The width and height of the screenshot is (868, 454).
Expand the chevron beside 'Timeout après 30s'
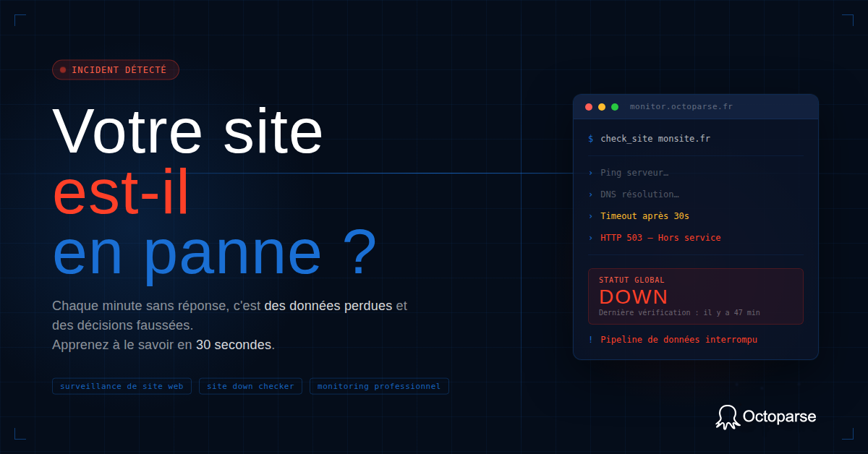pyautogui.click(x=592, y=215)
